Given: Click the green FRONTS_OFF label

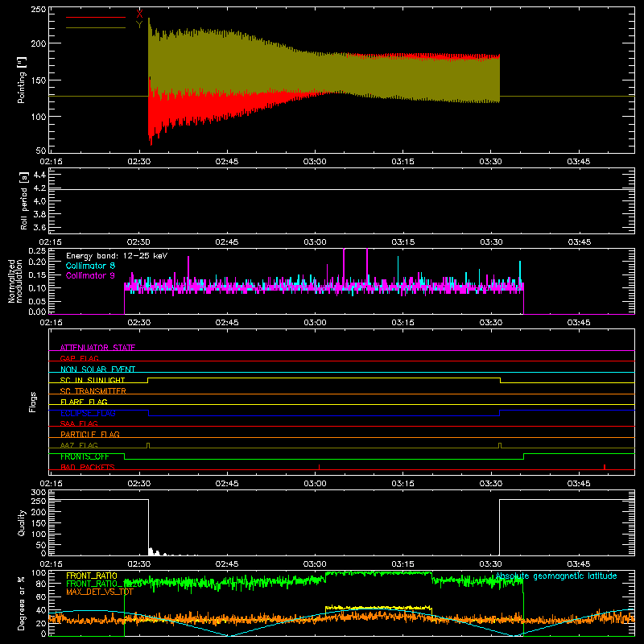Looking at the screenshot, I should 85,456.
